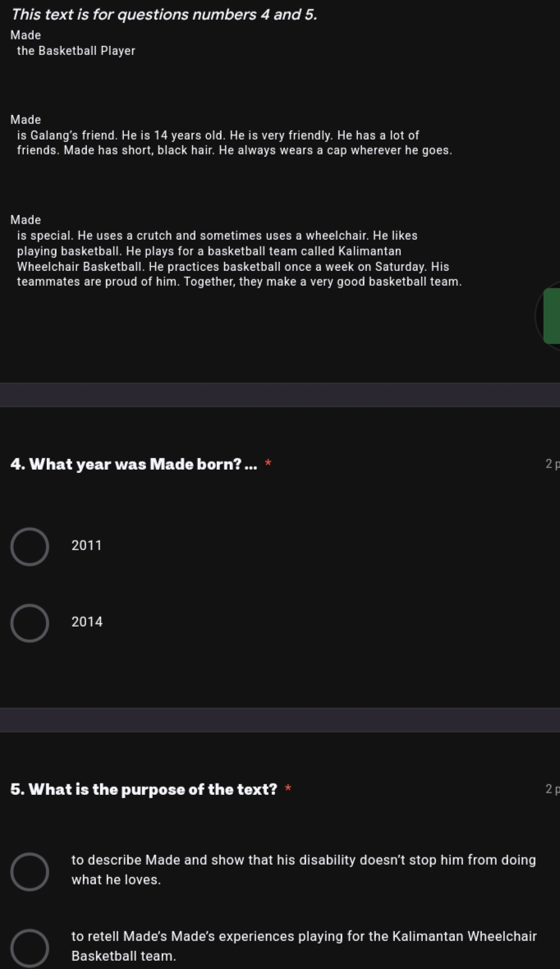Click the red required asterisk on question 5
The image size is (560, 969).
[x=288, y=788]
